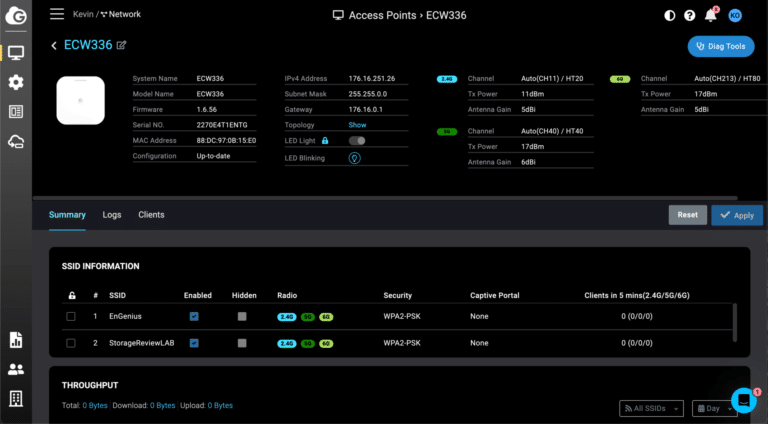The image size is (768, 424).
Task: Click the StorageReviewLAB SSID name
Action: [x=142, y=343]
